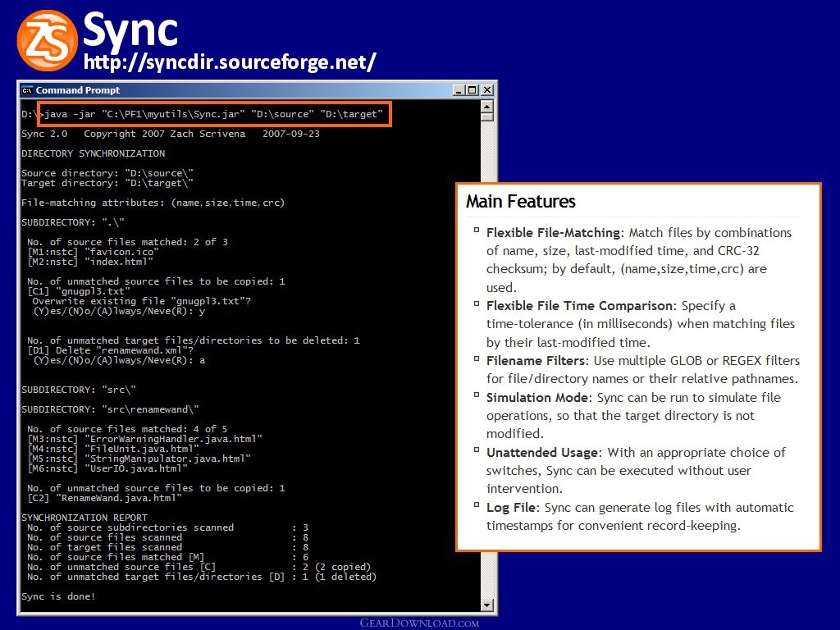Click the large "Sync" title text

click(130, 29)
